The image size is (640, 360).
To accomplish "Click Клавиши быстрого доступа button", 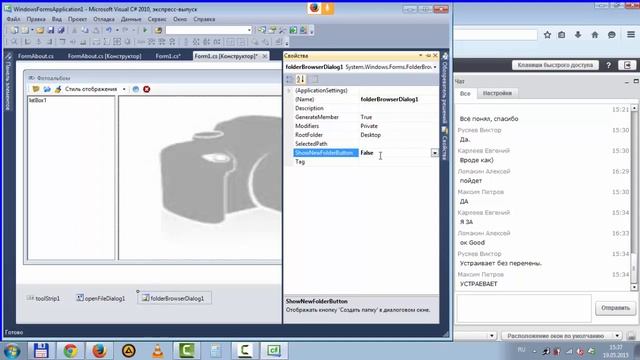I will [555, 65].
